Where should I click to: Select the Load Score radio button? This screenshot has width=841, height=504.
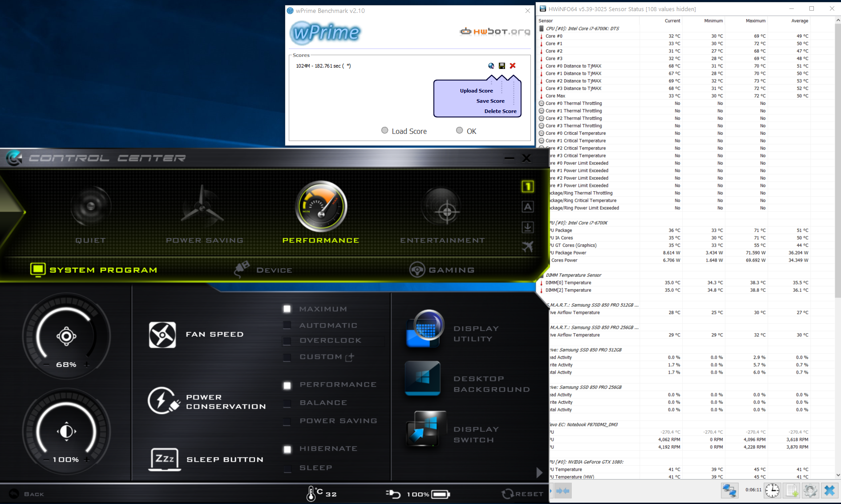(385, 130)
